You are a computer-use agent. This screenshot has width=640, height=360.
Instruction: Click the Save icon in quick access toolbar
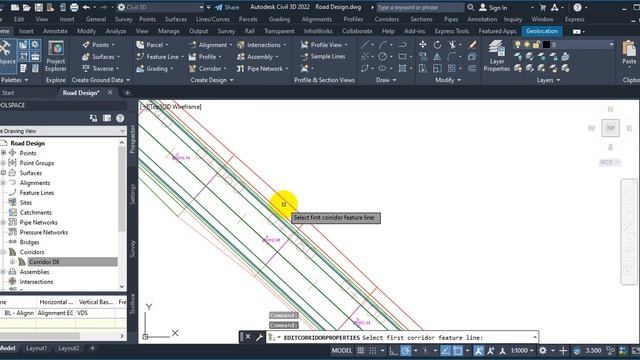click(x=38, y=7)
